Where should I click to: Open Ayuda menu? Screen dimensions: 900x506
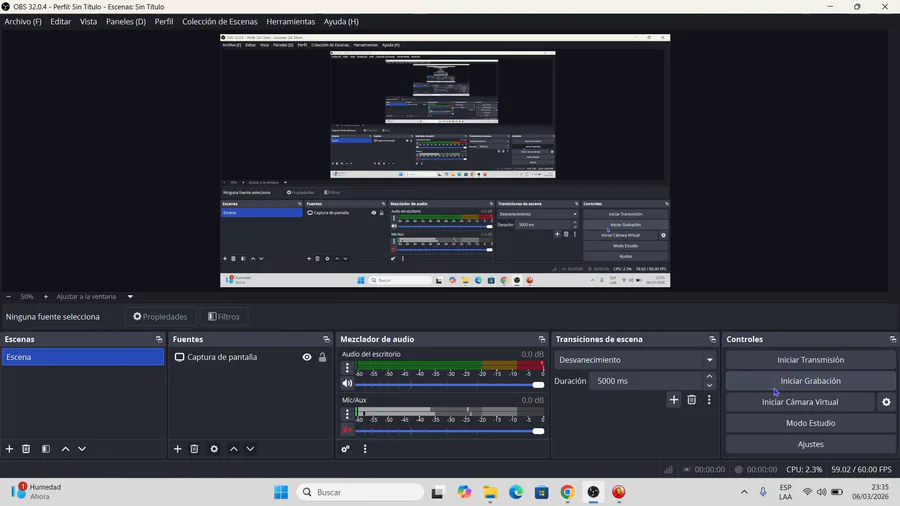341,21
